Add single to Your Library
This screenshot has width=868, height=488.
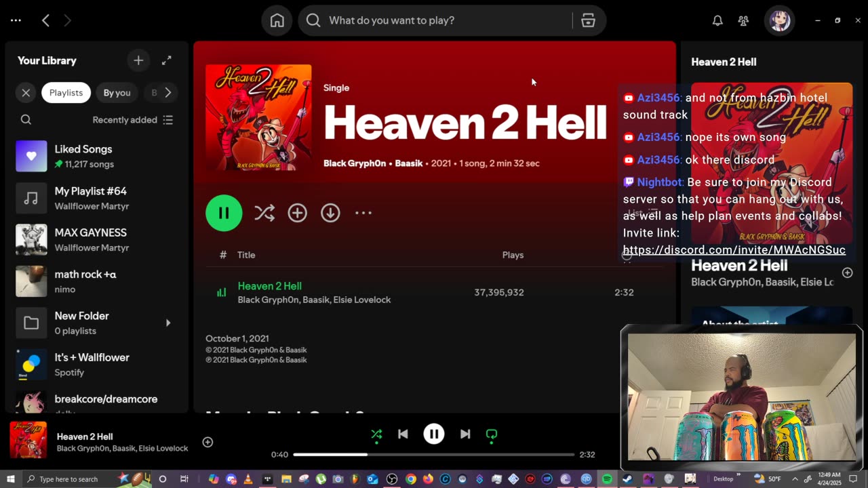click(x=297, y=213)
